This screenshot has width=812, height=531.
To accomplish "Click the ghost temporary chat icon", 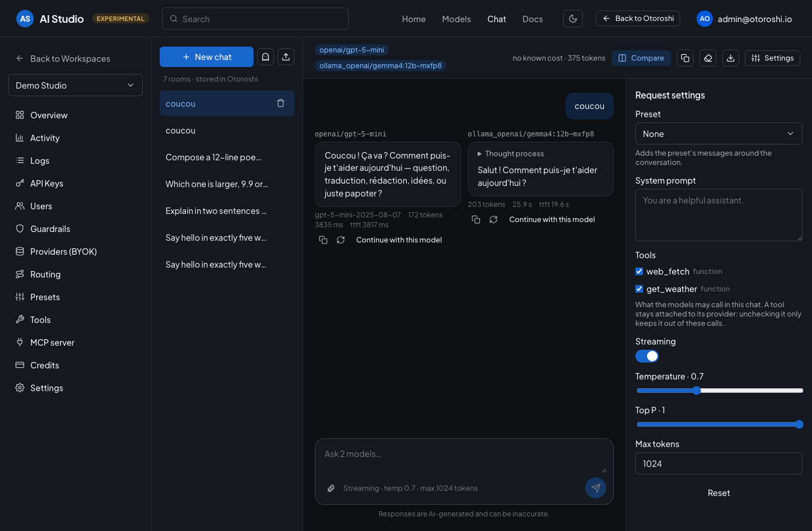I will (x=265, y=57).
